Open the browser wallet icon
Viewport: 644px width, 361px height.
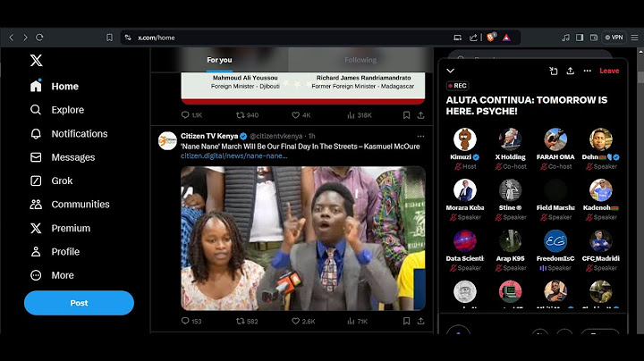coord(594,38)
